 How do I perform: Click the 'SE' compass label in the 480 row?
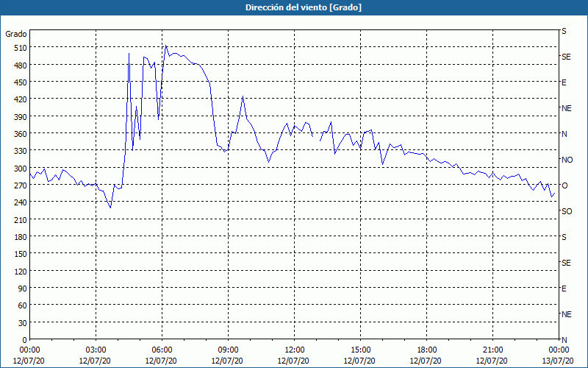click(x=566, y=57)
